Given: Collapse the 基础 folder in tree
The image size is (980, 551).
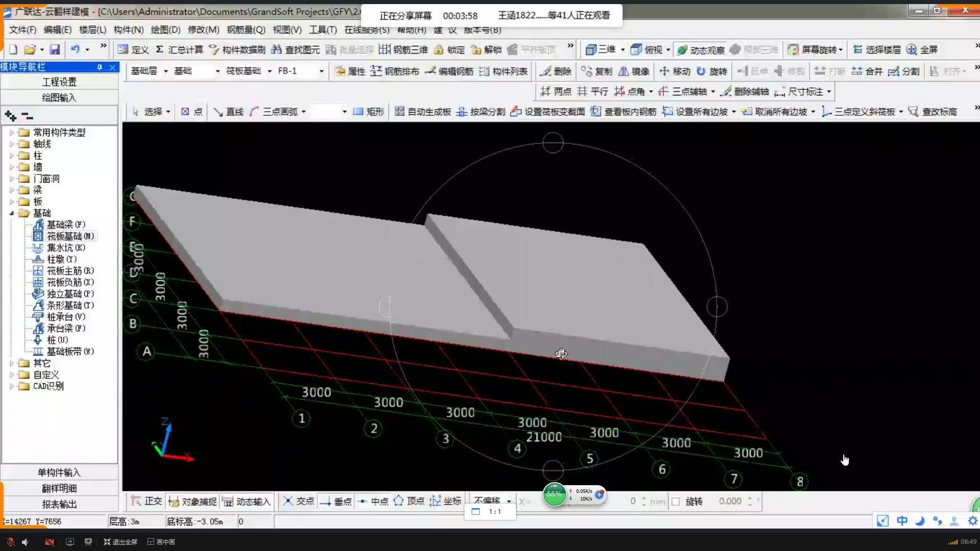Looking at the screenshot, I should (x=12, y=213).
